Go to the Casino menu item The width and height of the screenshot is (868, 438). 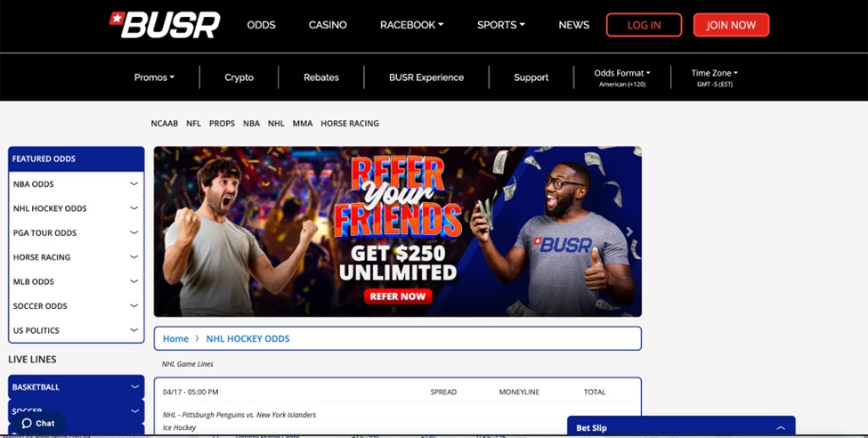(328, 25)
